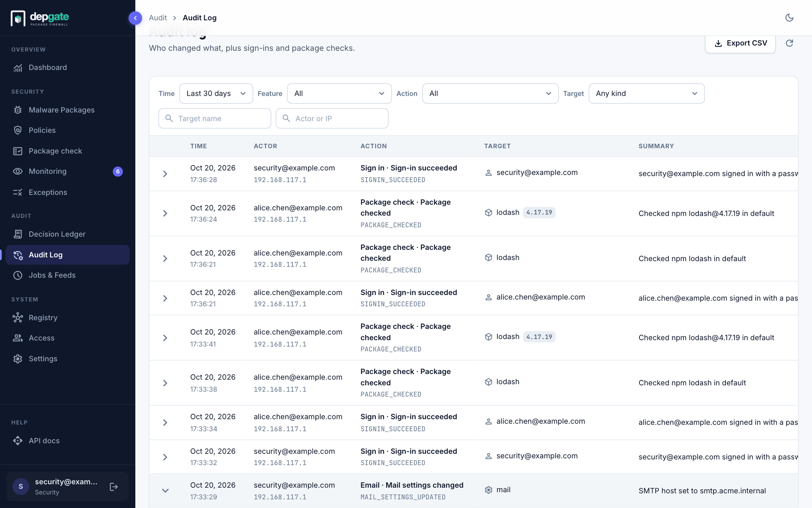Open the Feature filter dropdown

click(339, 93)
